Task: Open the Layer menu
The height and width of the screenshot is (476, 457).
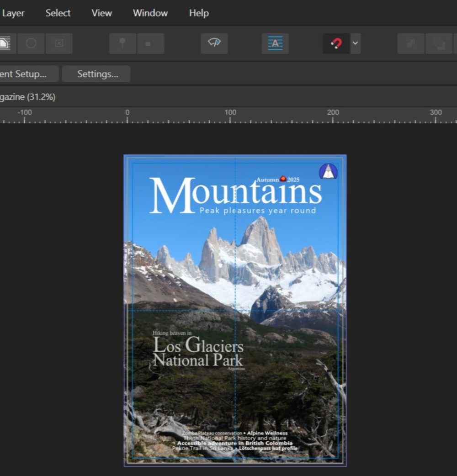Action: [13, 13]
